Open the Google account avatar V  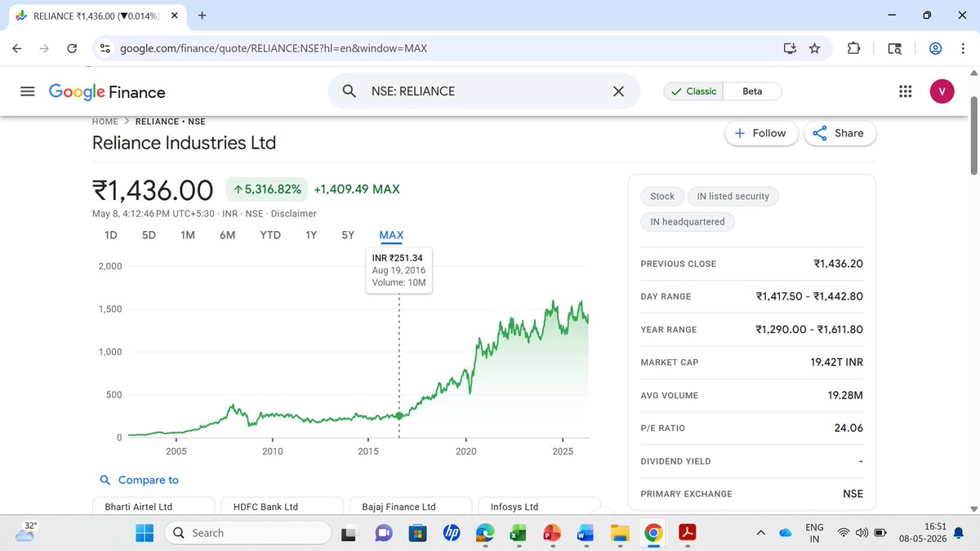942,91
